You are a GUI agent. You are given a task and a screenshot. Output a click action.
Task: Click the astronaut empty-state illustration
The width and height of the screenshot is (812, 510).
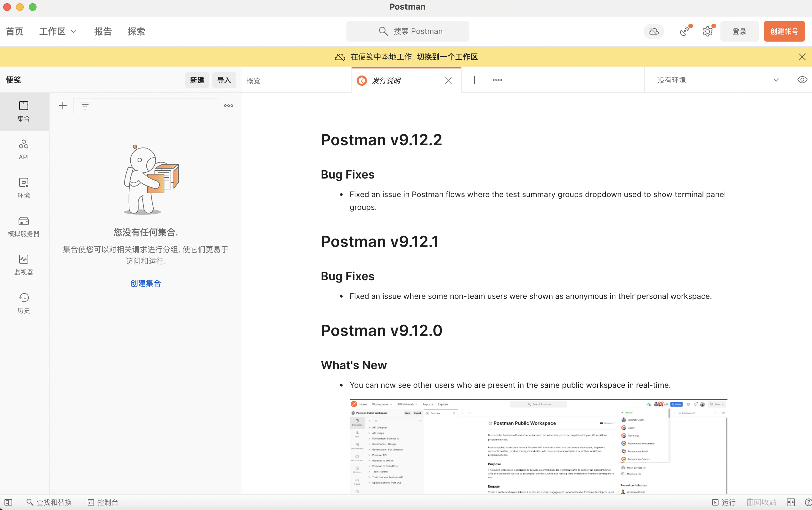(151, 179)
